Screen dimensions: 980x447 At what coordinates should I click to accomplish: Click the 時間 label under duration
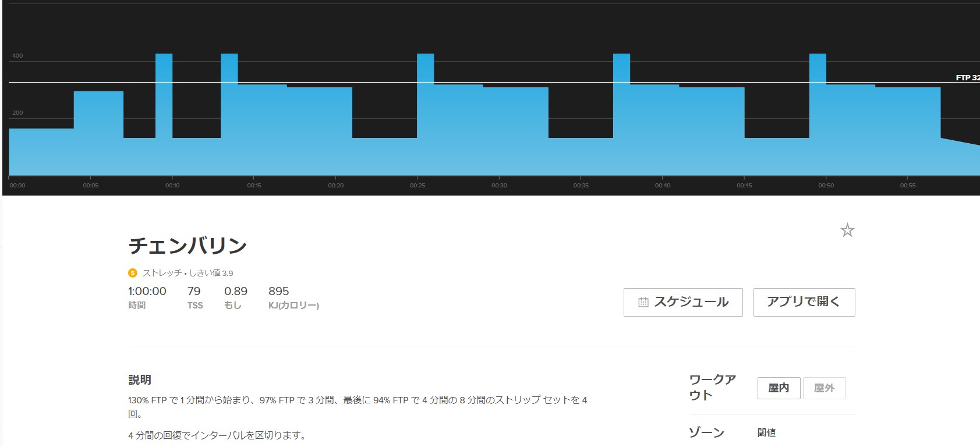pyautogui.click(x=137, y=306)
